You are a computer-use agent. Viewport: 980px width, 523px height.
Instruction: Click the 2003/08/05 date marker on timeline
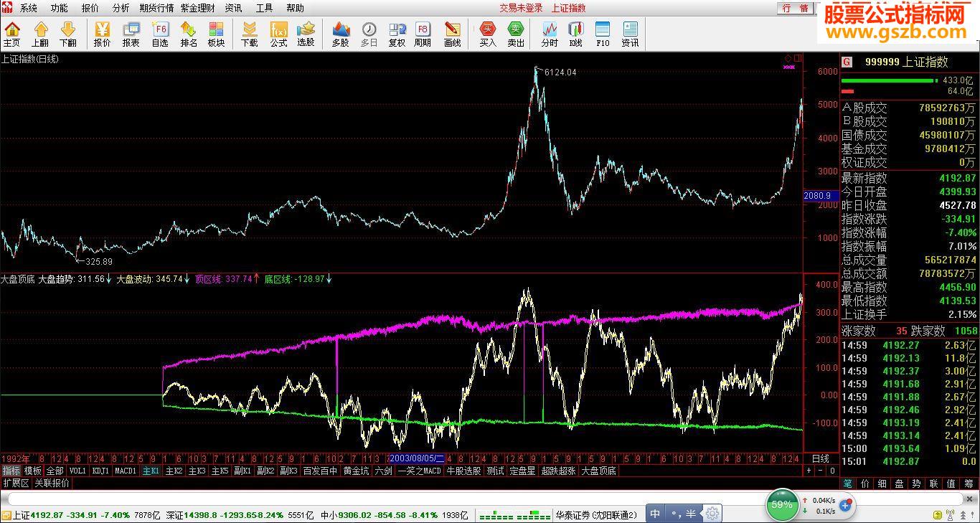point(417,458)
